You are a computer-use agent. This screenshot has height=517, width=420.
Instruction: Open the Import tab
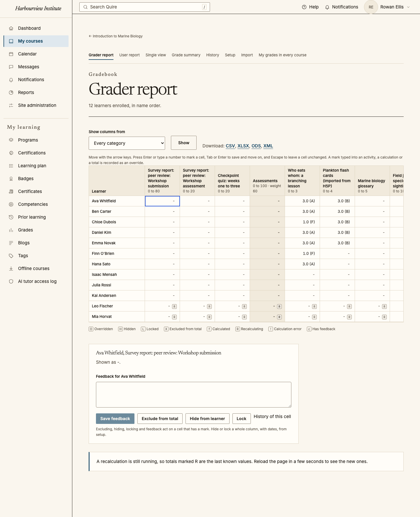pyautogui.click(x=247, y=55)
